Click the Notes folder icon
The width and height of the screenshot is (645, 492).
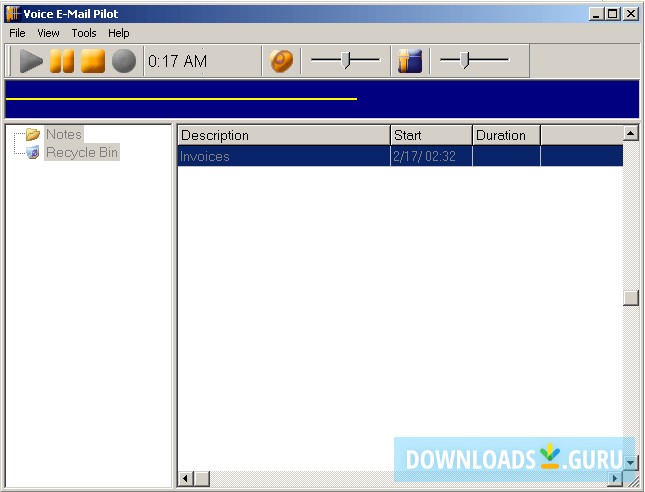click(32, 134)
